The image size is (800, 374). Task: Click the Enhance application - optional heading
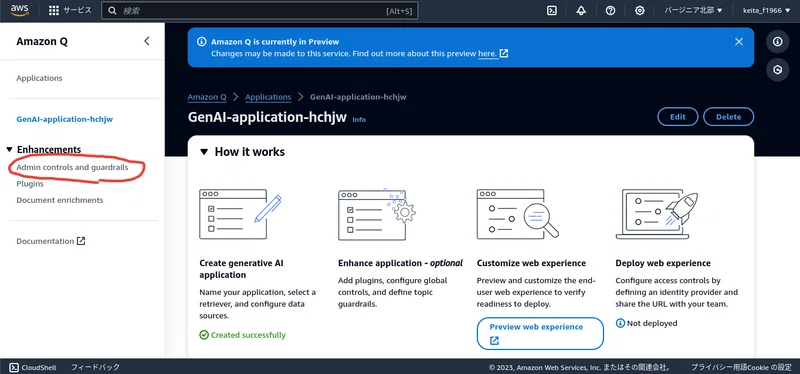point(401,263)
